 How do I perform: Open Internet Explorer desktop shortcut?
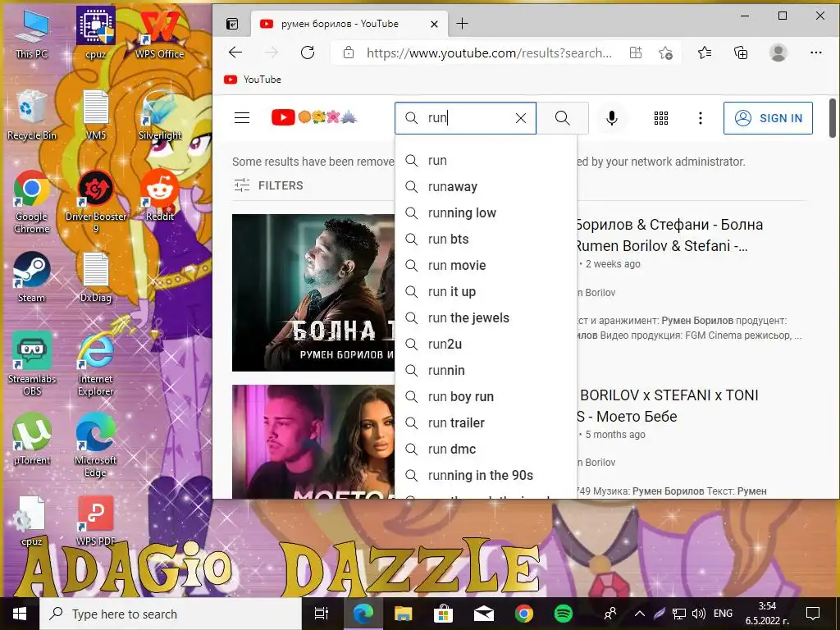[x=95, y=364]
